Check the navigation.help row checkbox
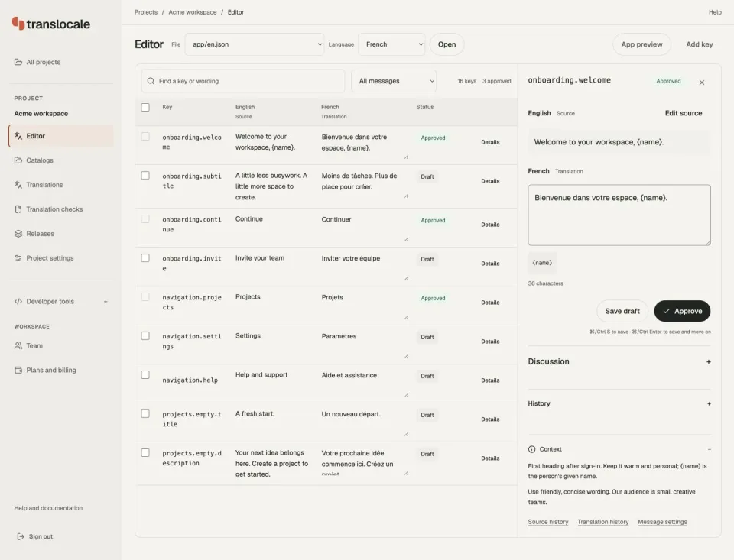This screenshot has height=560, width=734. [145, 375]
